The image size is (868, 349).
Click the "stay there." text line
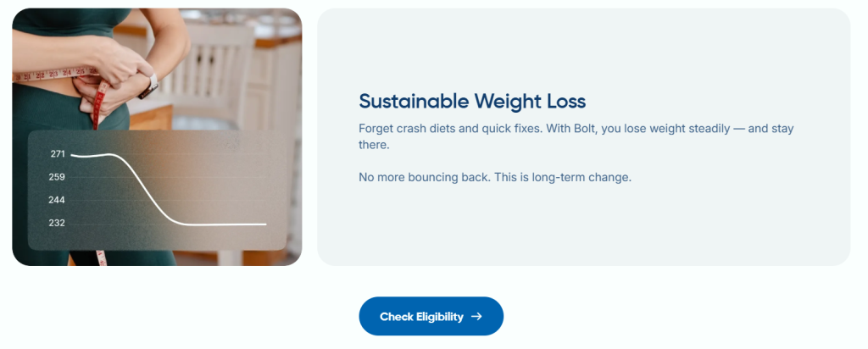(374, 146)
